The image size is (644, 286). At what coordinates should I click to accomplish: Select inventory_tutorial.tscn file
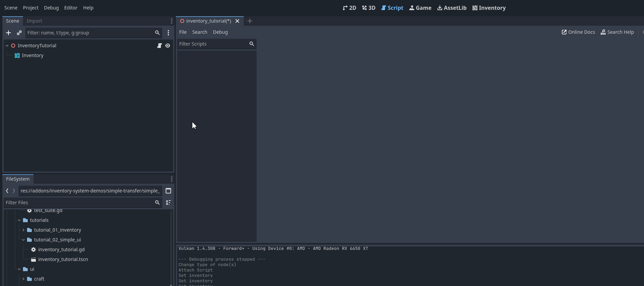tap(63, 259)
